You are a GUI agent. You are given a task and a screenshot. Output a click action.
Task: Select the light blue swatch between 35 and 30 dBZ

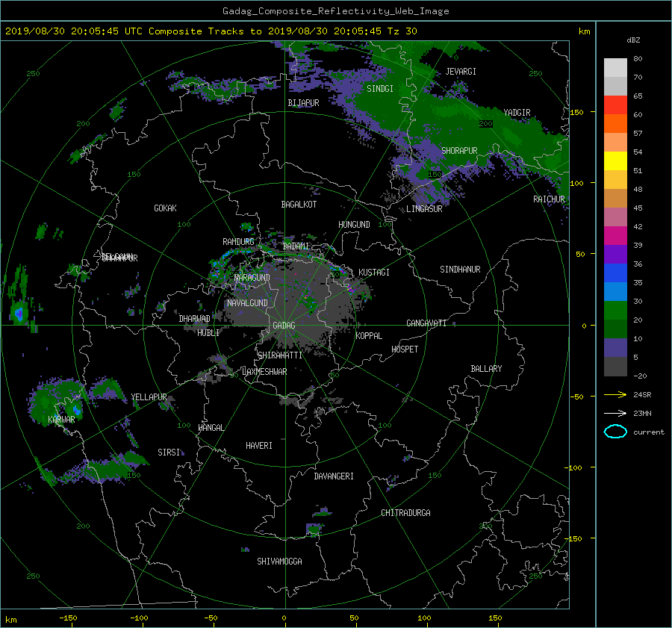[615, 292]
